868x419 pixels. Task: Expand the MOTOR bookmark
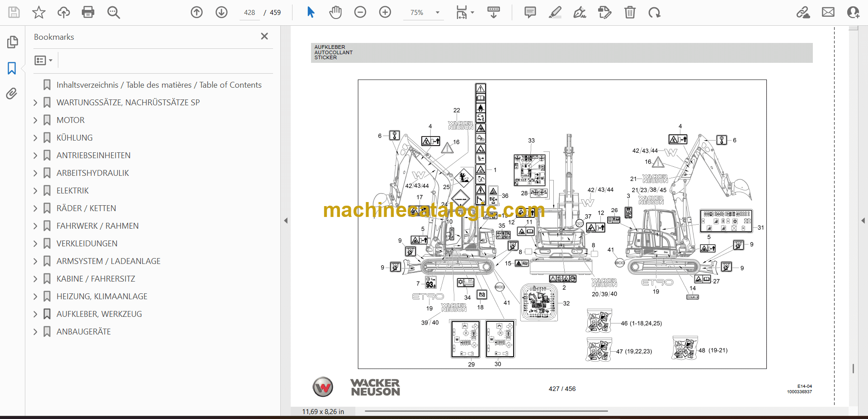(x=35, y=120)
